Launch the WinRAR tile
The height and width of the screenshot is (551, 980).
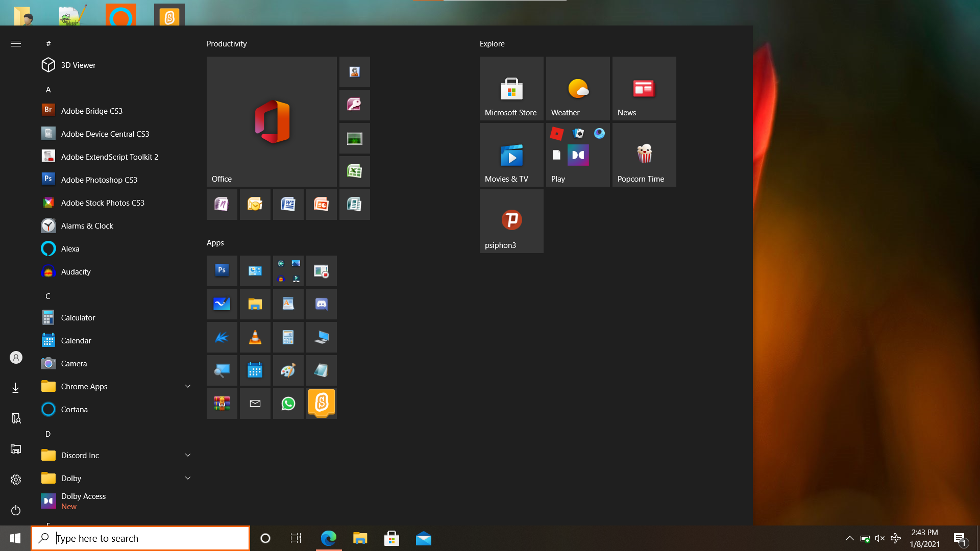click(x=222, y=404)
